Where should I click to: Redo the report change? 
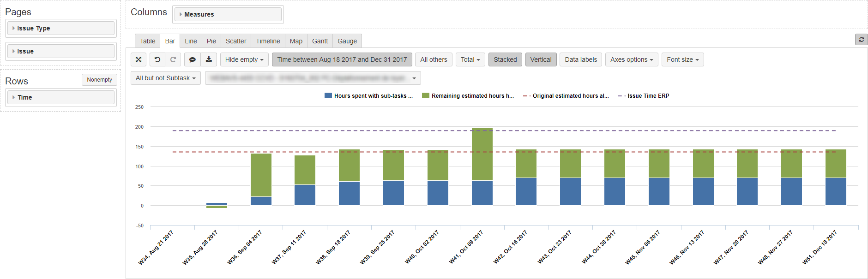pyautogui.click(x=173, y=59)
